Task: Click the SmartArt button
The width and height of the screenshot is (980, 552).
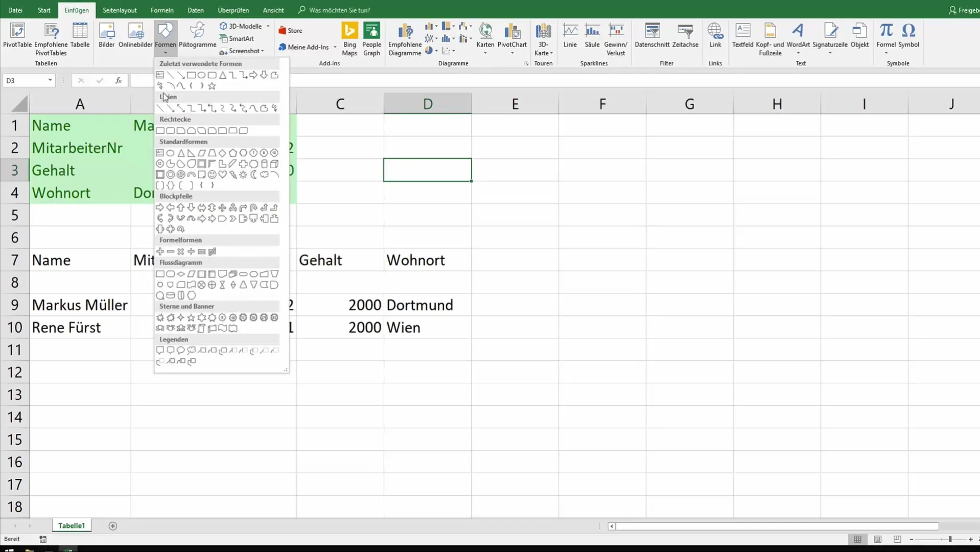Action: click(x=237, y=38)
